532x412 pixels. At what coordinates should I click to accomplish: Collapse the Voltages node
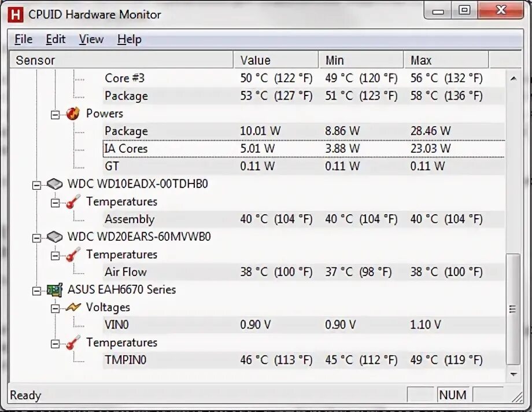pos(55,309)
